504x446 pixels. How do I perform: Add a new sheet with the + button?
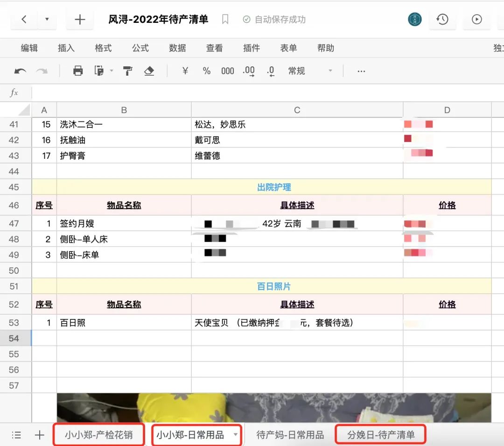(40, 434)
